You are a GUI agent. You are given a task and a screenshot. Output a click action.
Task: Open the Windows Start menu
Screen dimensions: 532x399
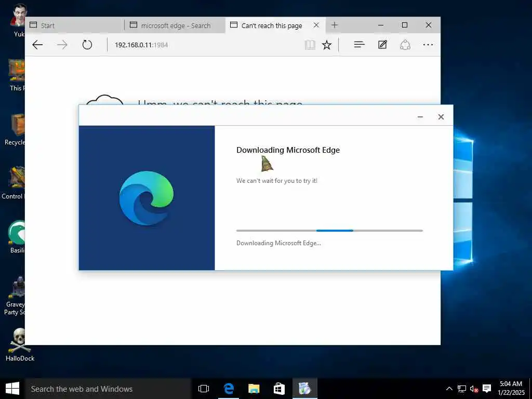click(x=12, y=389)
